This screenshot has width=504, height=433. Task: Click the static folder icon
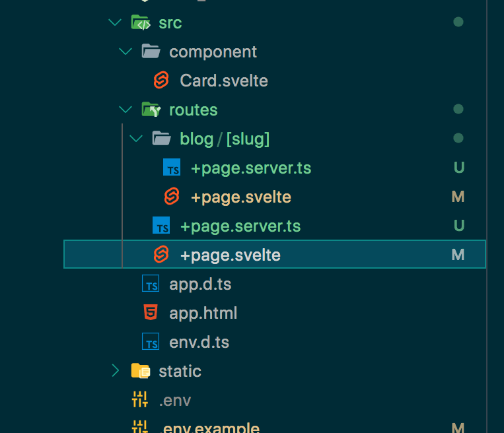click(141, 371)
